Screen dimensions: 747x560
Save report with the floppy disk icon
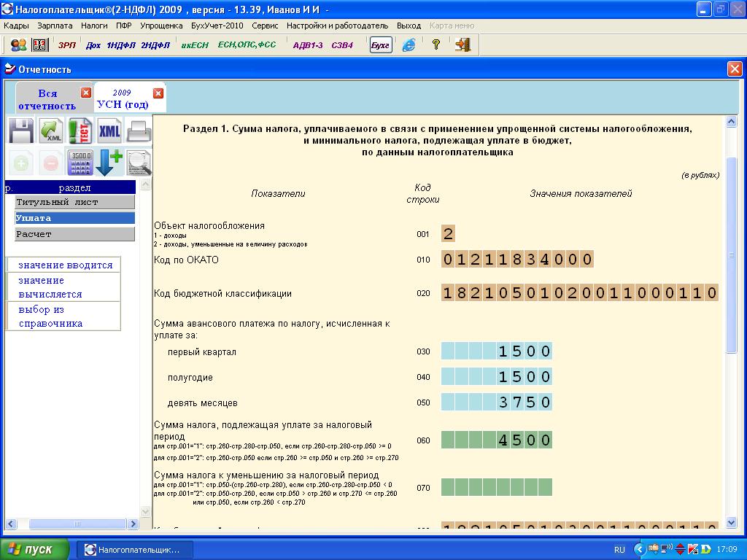pyautogui.click(x=21, y=131)
